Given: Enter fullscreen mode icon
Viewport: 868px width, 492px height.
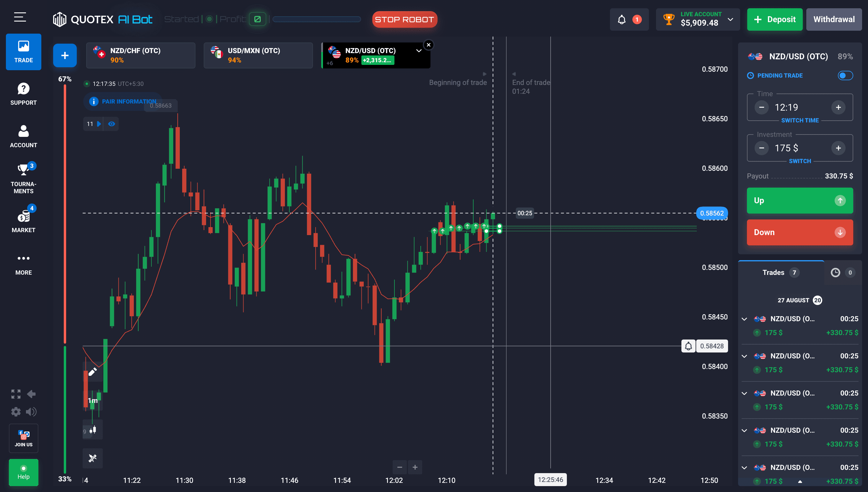Looking at the screenshot, I should coord(16,394).
